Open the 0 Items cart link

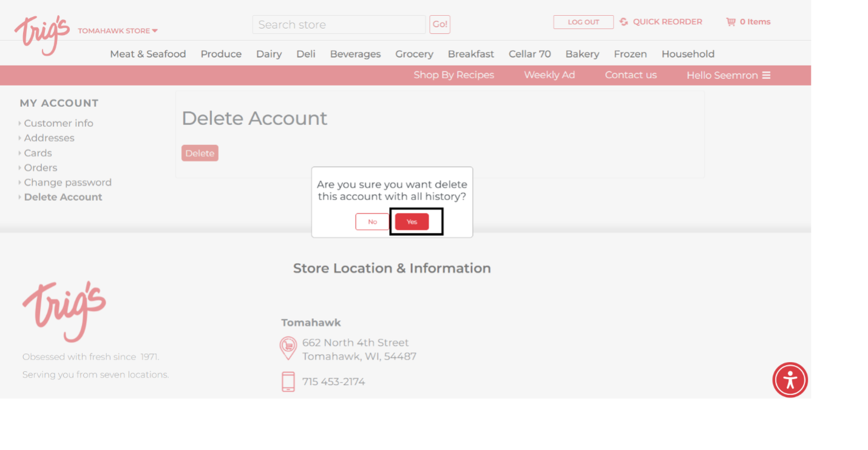point(755,22)
